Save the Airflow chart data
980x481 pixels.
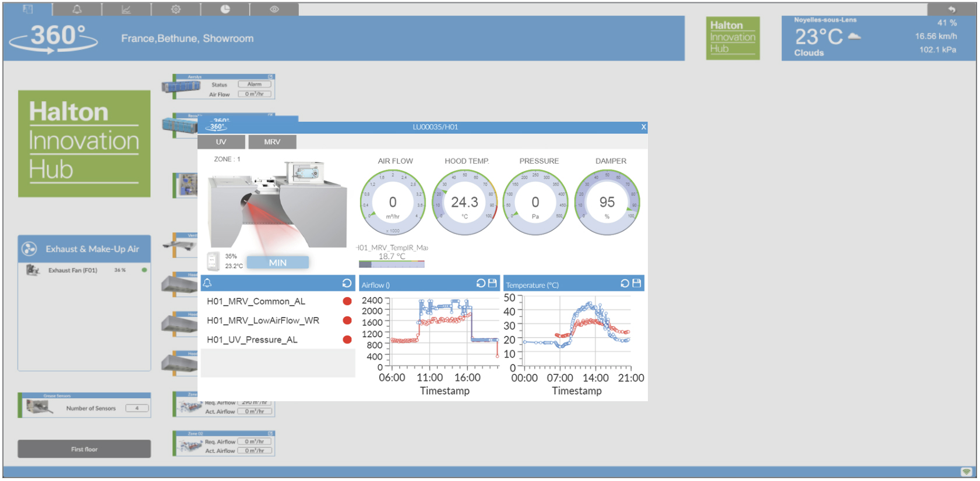(492, 283)
